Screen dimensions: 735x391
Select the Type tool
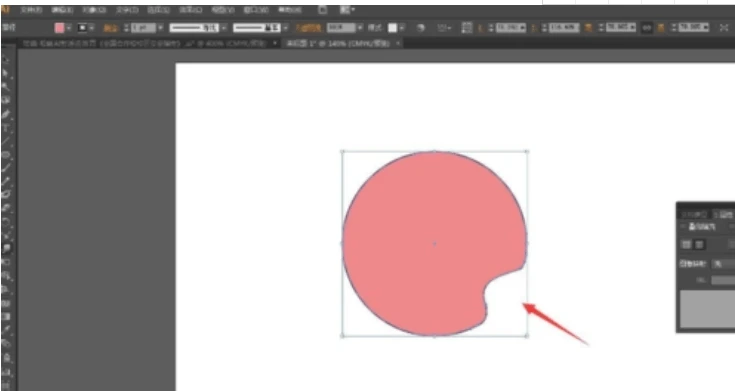[x=6, y=127]
